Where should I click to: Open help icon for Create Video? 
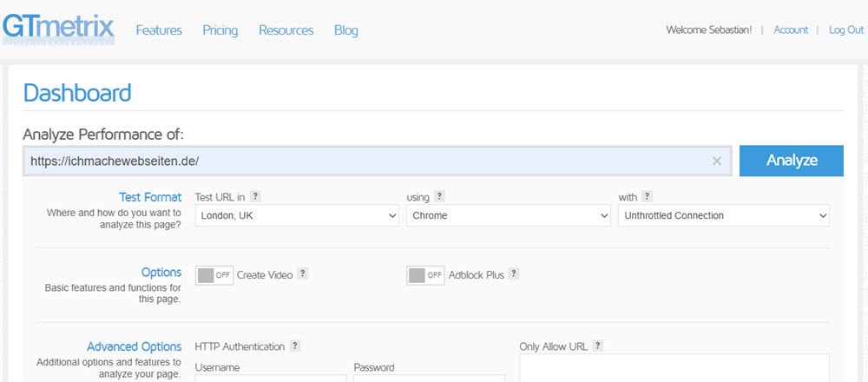pyautogui.click(x=303, y=273)
